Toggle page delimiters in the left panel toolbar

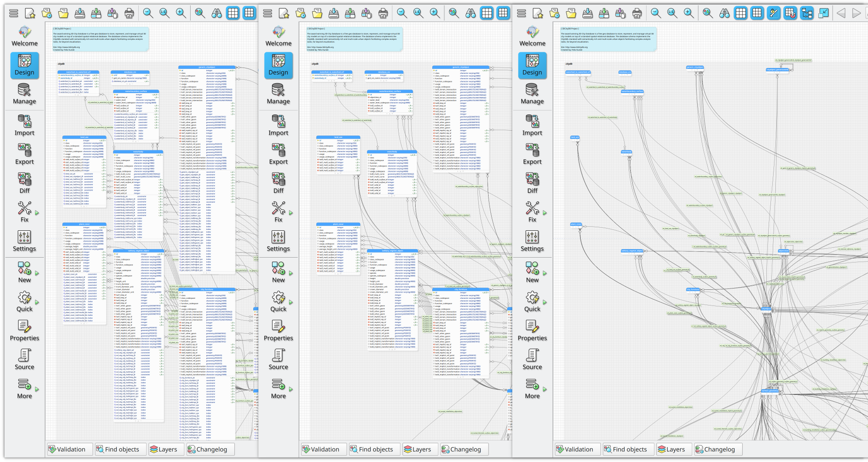coord(249,13)
